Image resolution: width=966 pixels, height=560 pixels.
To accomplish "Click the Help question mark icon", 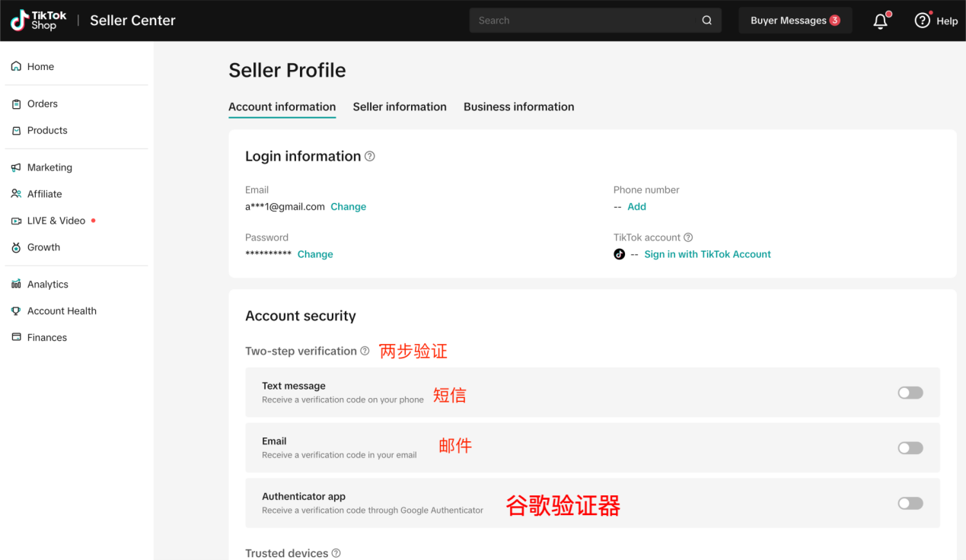I will coord(923,21).
